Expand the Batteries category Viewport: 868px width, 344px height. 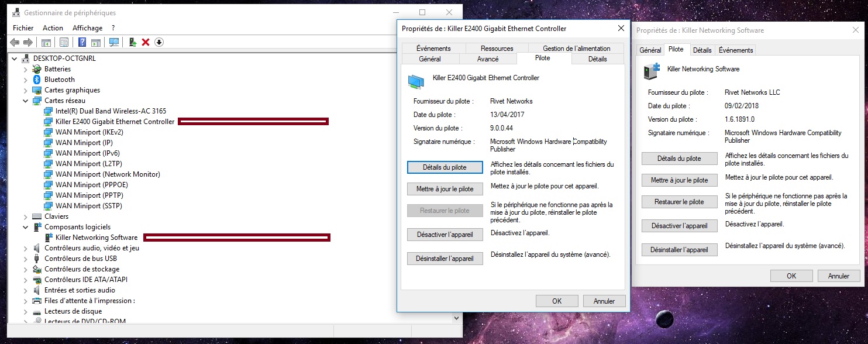coord(25,69)
